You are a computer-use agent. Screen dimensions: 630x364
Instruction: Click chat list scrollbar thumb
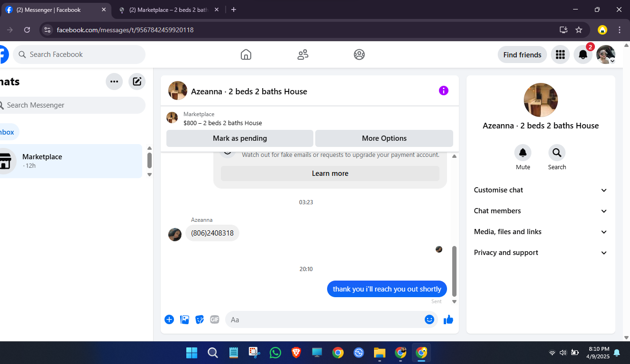[x=149, y=160]
